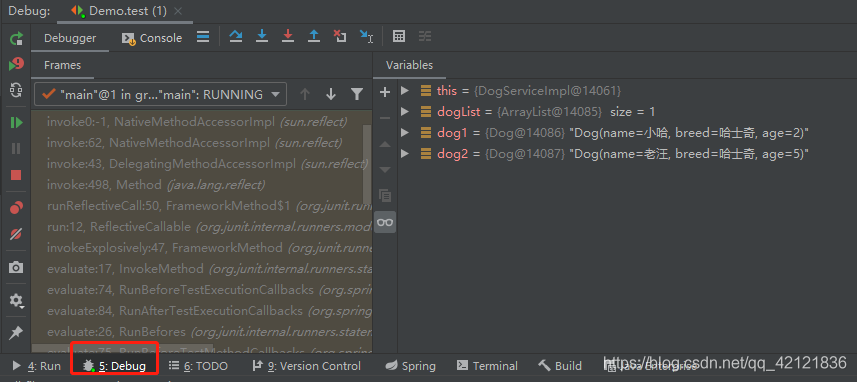
Task: Expand the dog2 variable node
Action: tap(404, 154)
